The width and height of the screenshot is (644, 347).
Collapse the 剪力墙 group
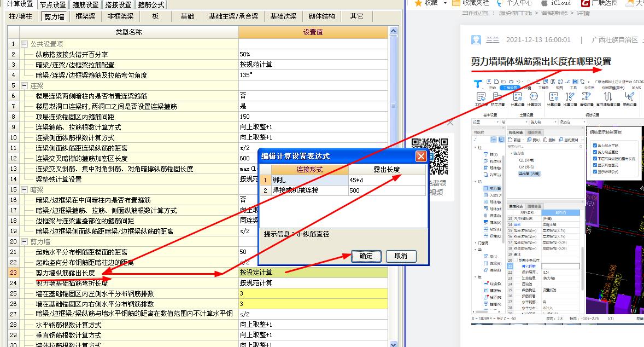point(24,242)
